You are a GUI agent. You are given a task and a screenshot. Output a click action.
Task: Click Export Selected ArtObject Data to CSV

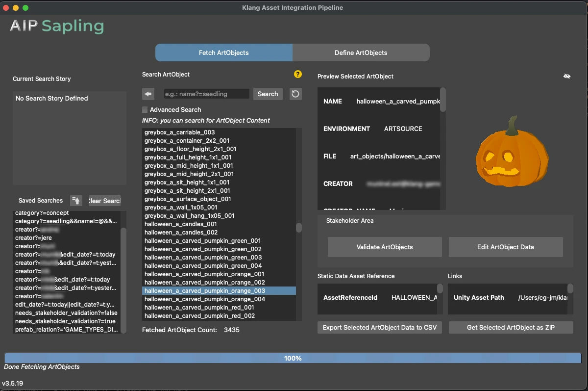coord(380,327)
